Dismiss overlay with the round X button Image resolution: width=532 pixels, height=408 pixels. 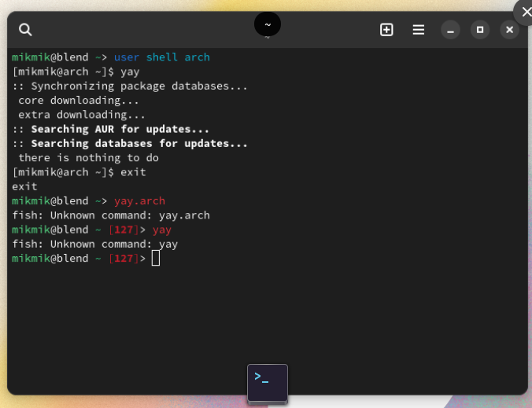tap(525, 13)
